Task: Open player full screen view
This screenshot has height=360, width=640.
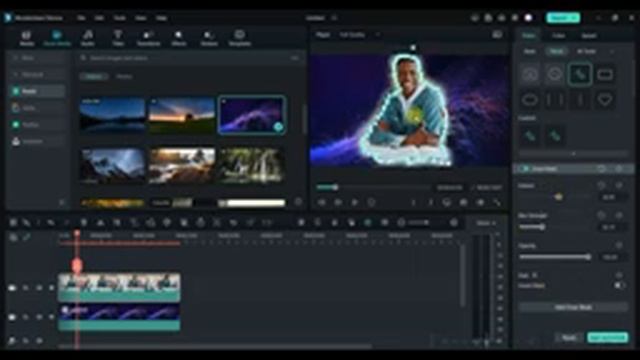Action: point(496,202)
